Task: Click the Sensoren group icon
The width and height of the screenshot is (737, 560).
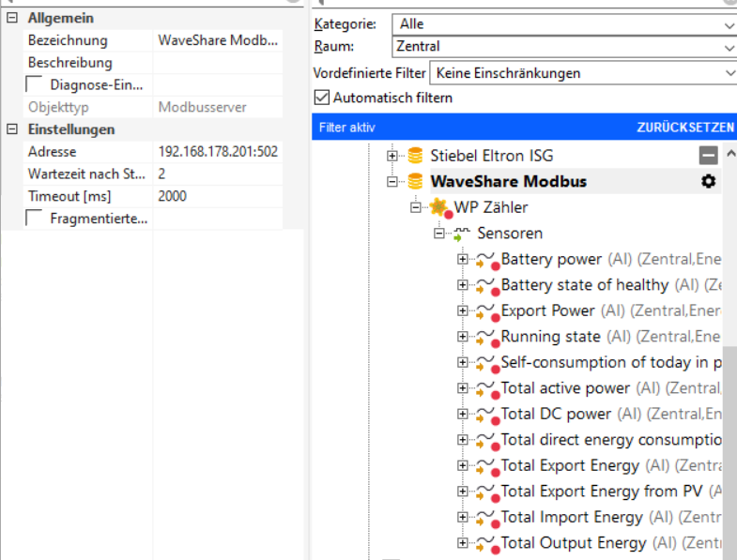Action: (x=461, y=234)
